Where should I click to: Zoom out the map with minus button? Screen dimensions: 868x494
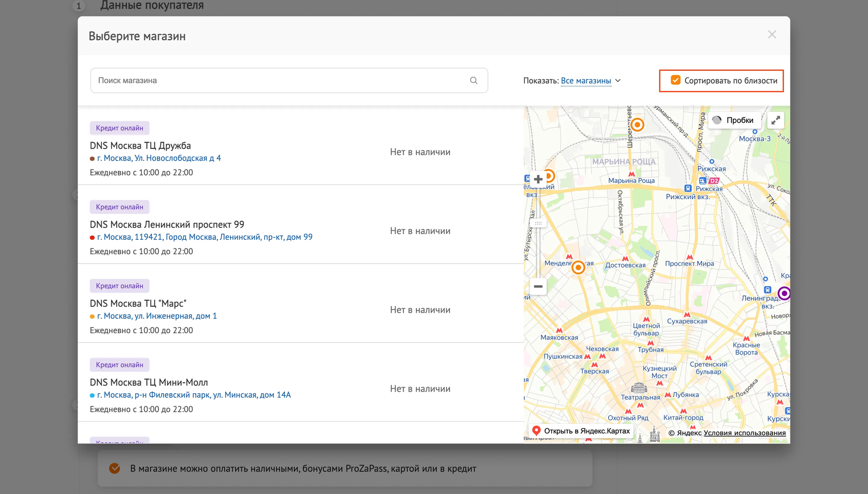(x=538, y=286)
